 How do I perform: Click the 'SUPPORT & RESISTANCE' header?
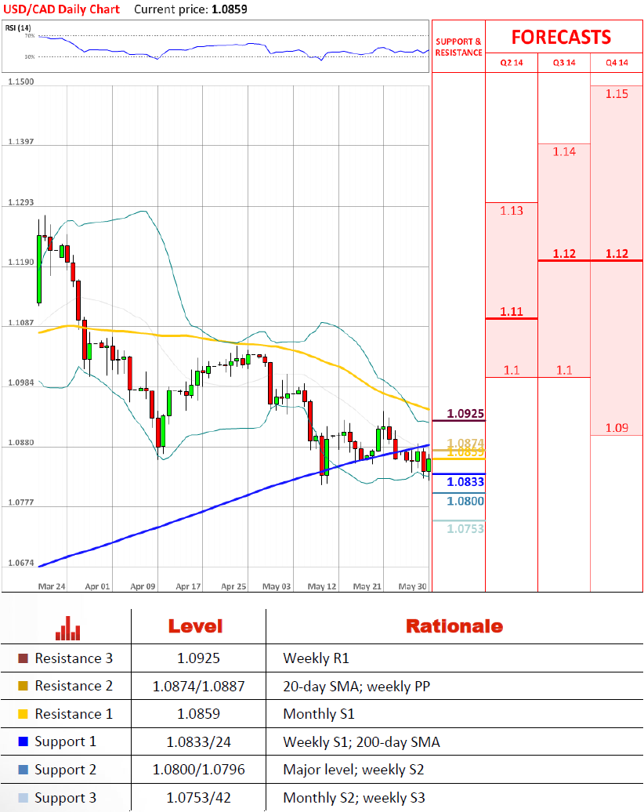click(458, 47)
